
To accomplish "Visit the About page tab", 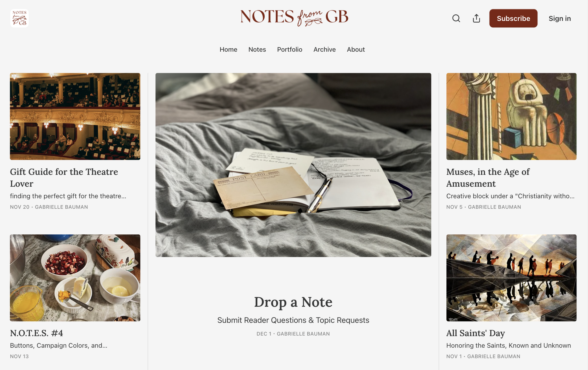I will tap(356, 49).
